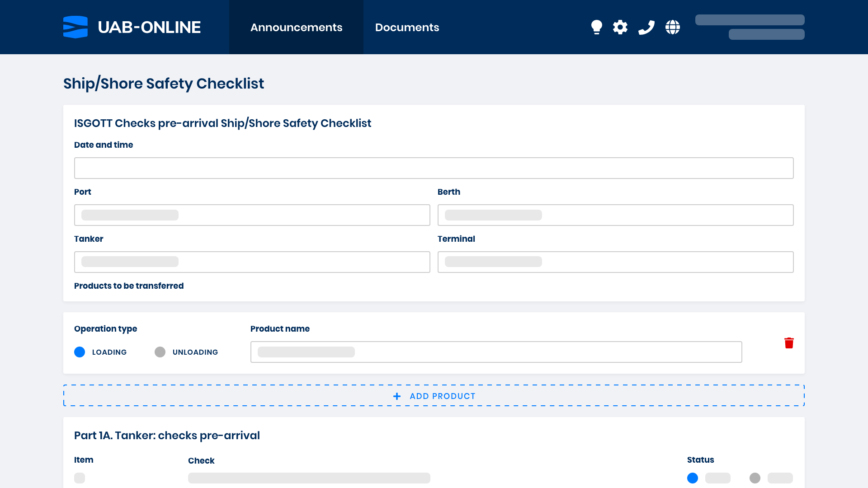868x488 pixels.
Task: Delete the product row with the trash icon
Action: pyautogui.click(x=789, y=343)
